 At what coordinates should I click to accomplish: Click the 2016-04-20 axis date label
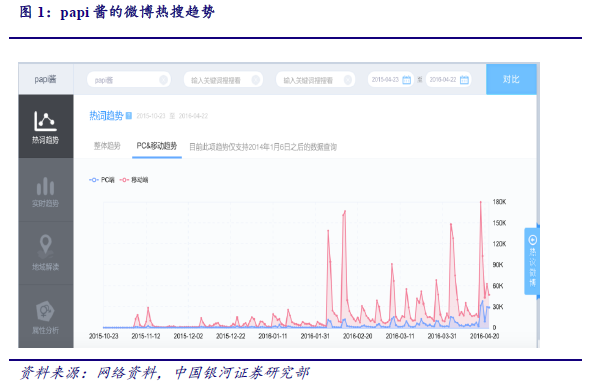tap(485, 336)
